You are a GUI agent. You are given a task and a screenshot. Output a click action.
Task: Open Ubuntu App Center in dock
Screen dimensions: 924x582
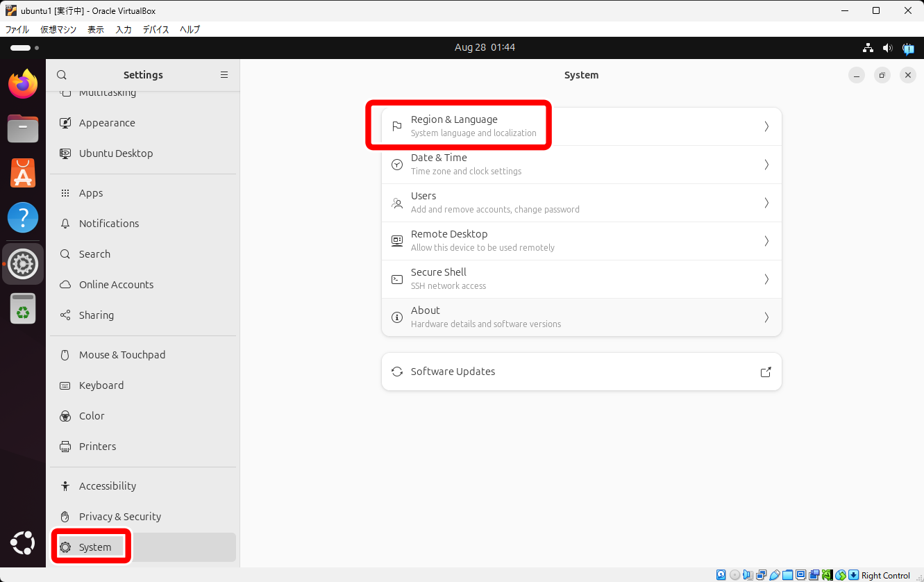coord(23,173)
